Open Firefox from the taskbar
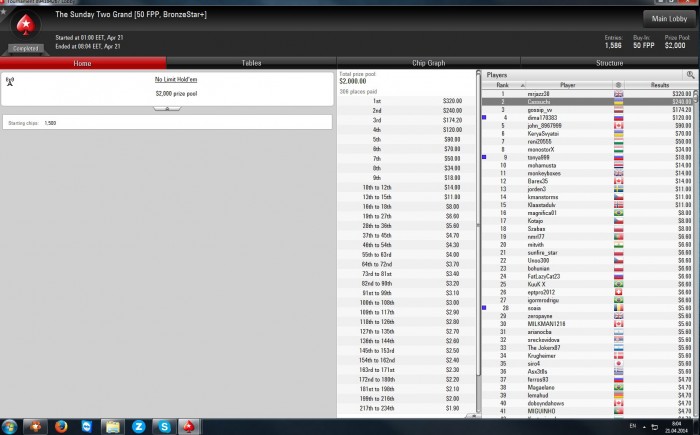 (61, 427)
